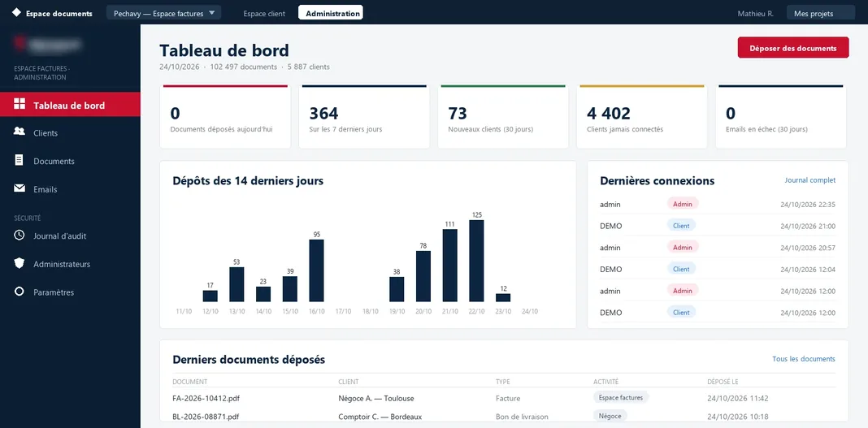Image resolution: width=868 pixels, height=428 pixels.
Task: Click the DÉPOSÉ LE column header
Action: coord(723,382)
